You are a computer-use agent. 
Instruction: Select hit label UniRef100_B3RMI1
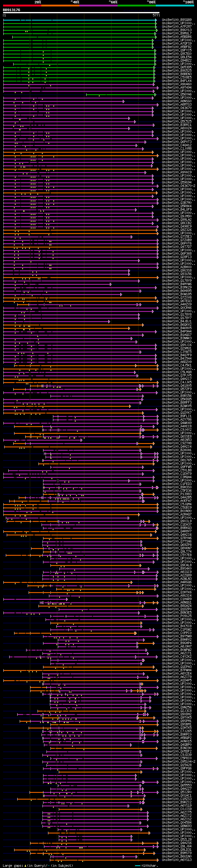177,125
